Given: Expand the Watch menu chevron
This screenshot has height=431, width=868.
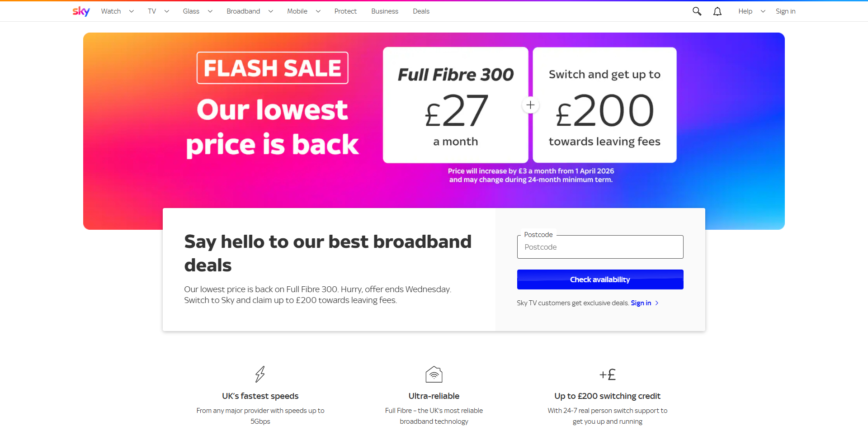Looking at the screenshot, I should pyautogui.click(x=132, y=11).
